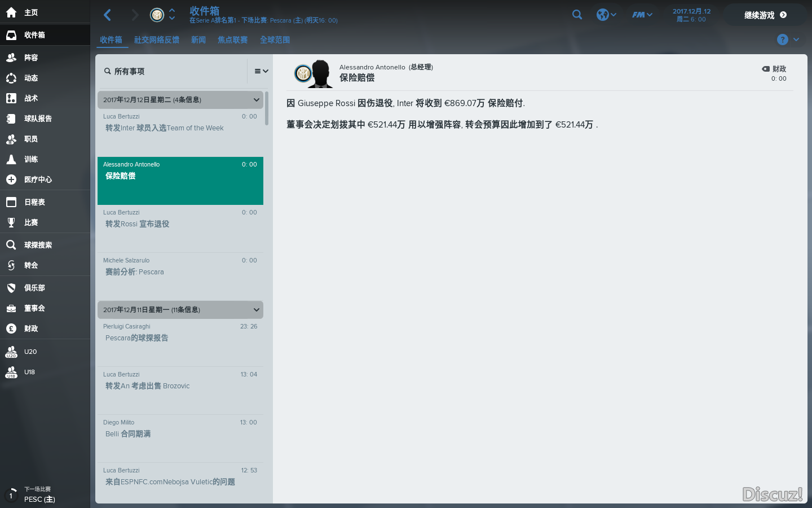This screenshot has height=508, width=812.
Task: Click the 财政 tag icon on message
Action: pyautogui.click(x=766, y=69)
